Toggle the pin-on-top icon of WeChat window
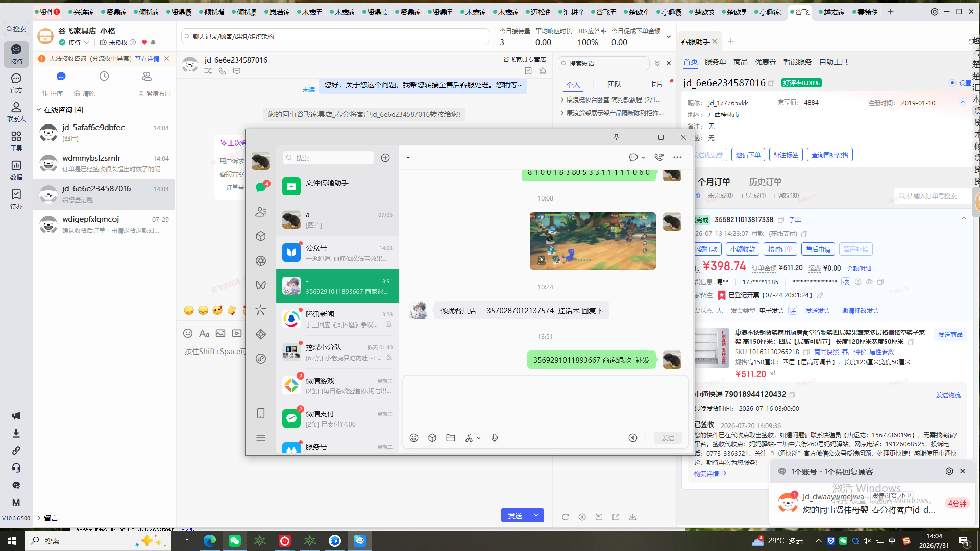The image size is (980, 551). pyautogui.click(x=616, y=137)
